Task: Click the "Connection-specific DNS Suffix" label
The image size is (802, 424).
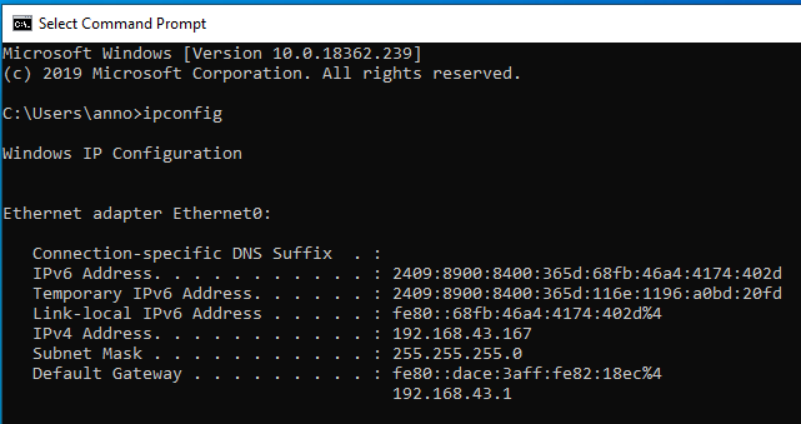Action: click(180, 254)
